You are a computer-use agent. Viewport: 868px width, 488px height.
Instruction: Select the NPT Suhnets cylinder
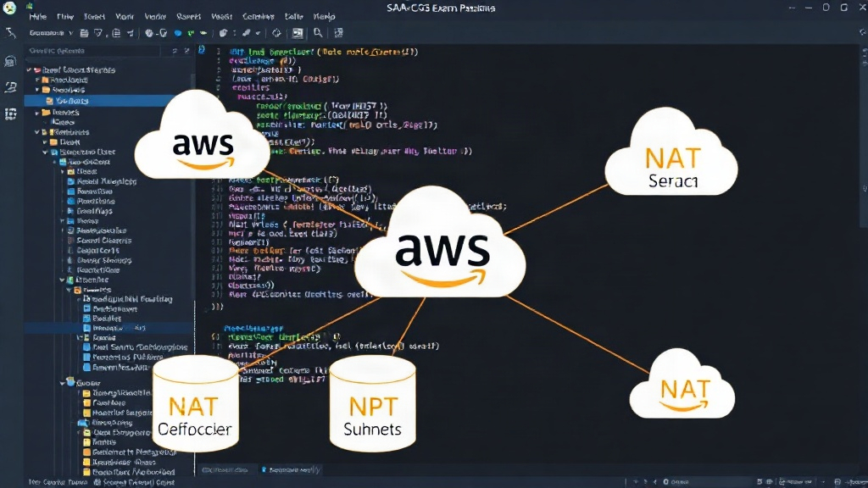coord(373,404)
